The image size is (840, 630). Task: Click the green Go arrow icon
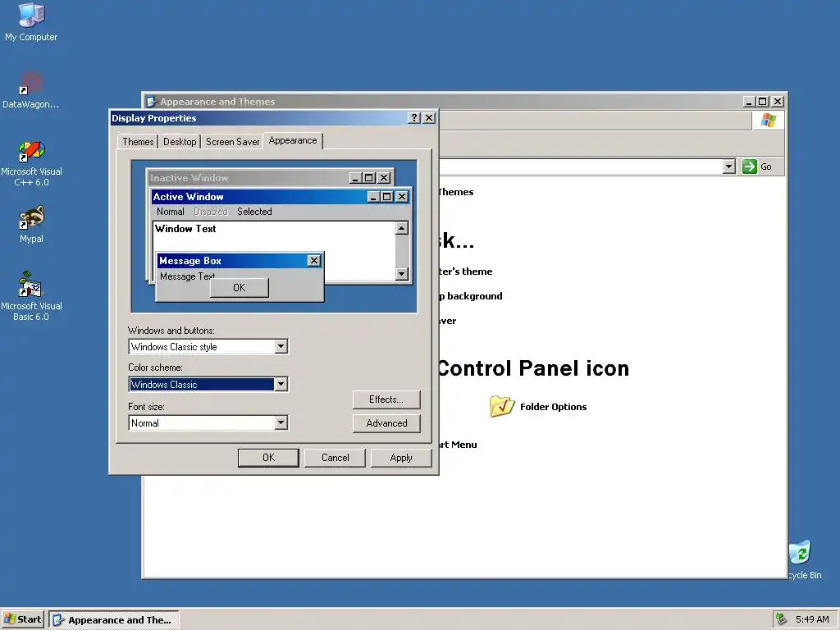point(750,167)
